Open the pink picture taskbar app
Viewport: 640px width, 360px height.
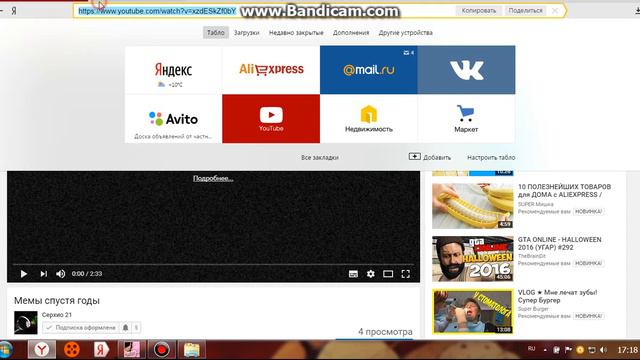[x=131, y=350]
